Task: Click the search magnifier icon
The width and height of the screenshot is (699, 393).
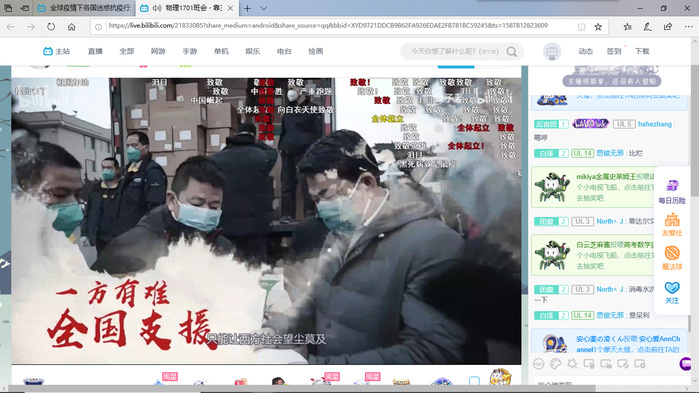Action: (512, 52)
